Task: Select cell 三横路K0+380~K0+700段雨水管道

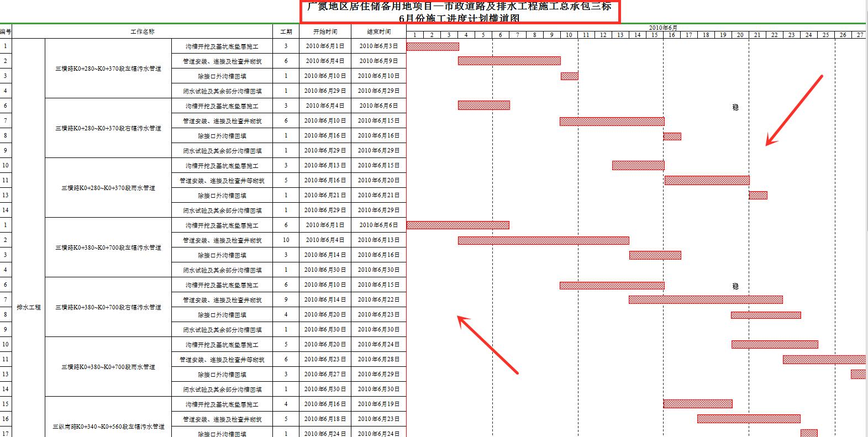Action: click(108, 367)
